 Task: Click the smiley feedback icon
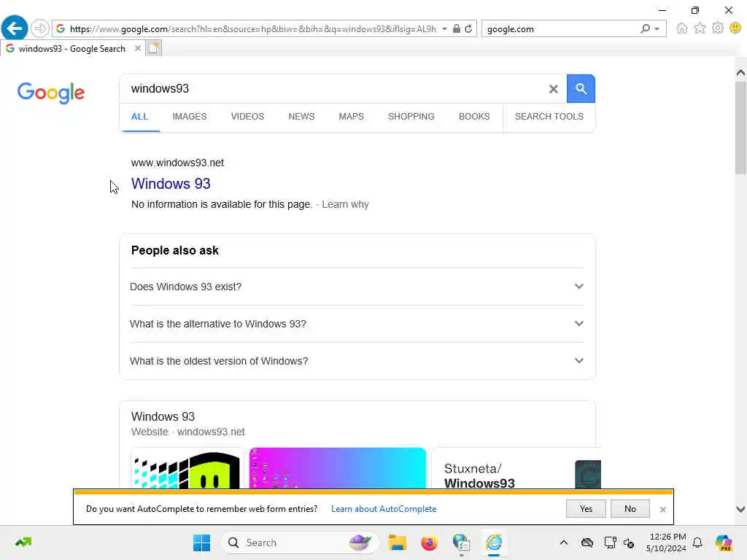[735, 28]
